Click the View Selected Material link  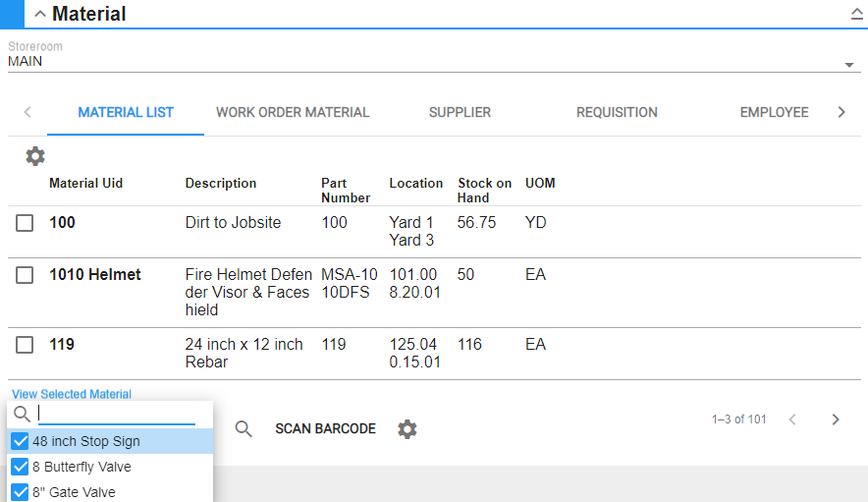tap(72, 394)
